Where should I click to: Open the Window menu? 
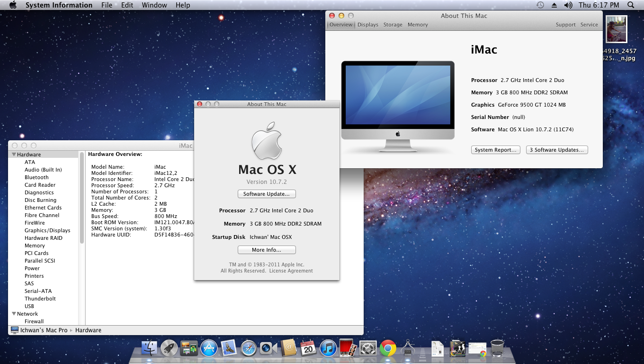point(154,5)
